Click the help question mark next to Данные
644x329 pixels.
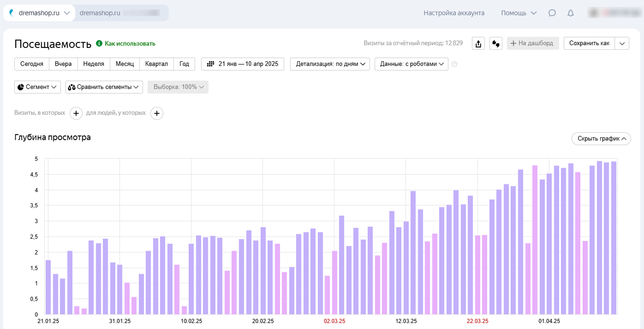(454, 64)
